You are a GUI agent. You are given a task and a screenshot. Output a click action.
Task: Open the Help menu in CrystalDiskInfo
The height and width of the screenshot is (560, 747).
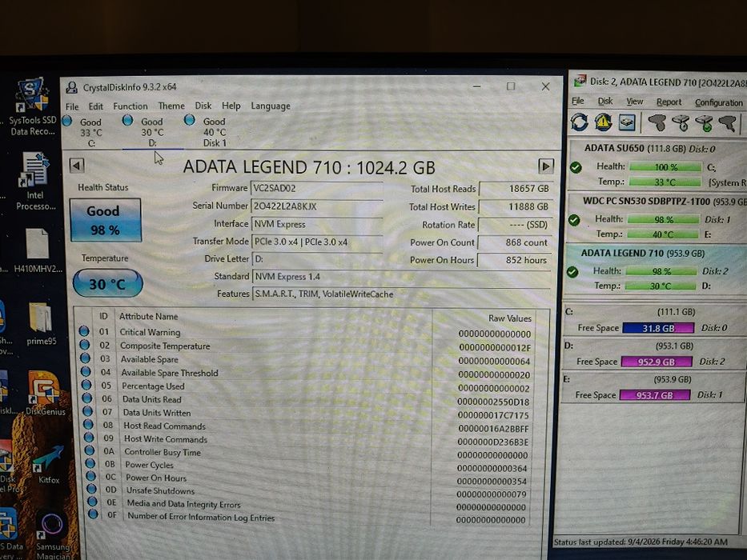(x=231, y=106)
